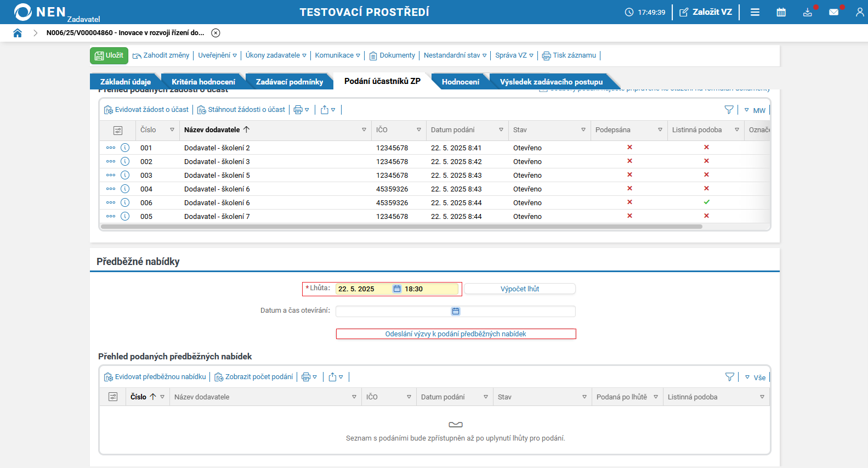Expand the Uveřejnění dropdown menu
Viewport: 868px width, 468px height.
217,55
